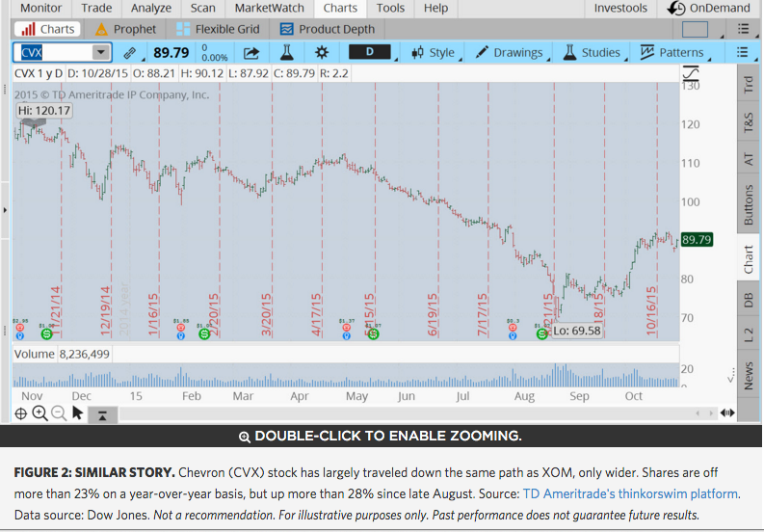The width and height of the screenshot is (764, 532).
Task: Select the Chart side panel tab
Action: tap(749, 259)
